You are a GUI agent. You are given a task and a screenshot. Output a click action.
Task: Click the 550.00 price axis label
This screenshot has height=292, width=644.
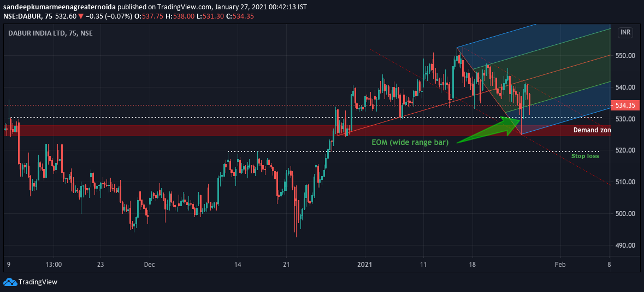pos(625,56)
